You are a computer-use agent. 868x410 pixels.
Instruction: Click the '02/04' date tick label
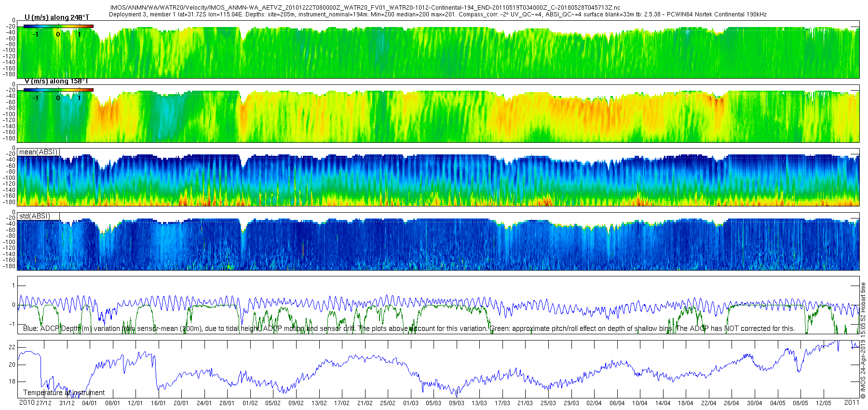(594, 403)
